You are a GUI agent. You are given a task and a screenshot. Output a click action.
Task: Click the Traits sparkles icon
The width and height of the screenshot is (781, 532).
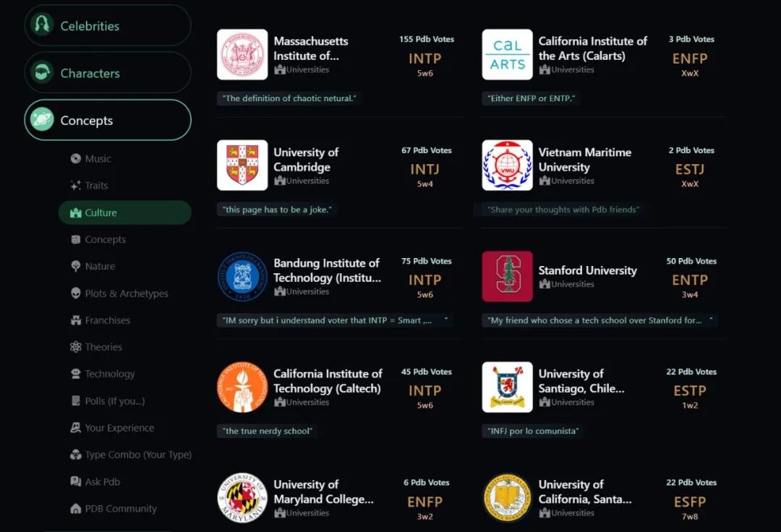75,185
